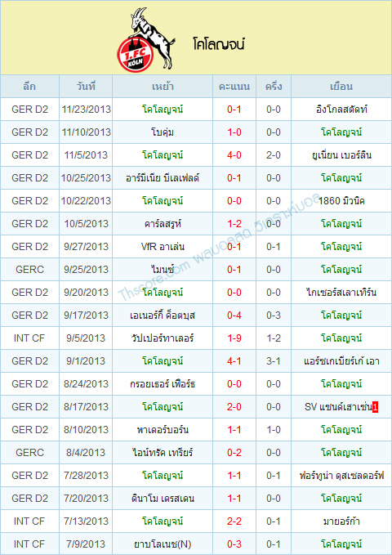Click the INT CF league cell on 9/5/2013
The image size is (392, 555).
pos(29,338)
